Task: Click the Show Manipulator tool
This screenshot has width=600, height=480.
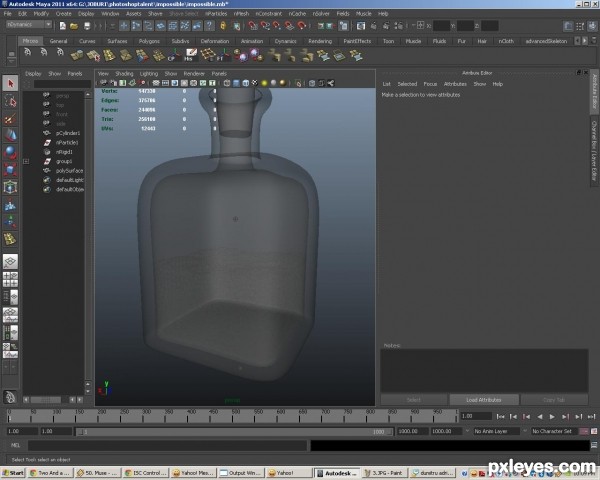Action: point(10,222)
